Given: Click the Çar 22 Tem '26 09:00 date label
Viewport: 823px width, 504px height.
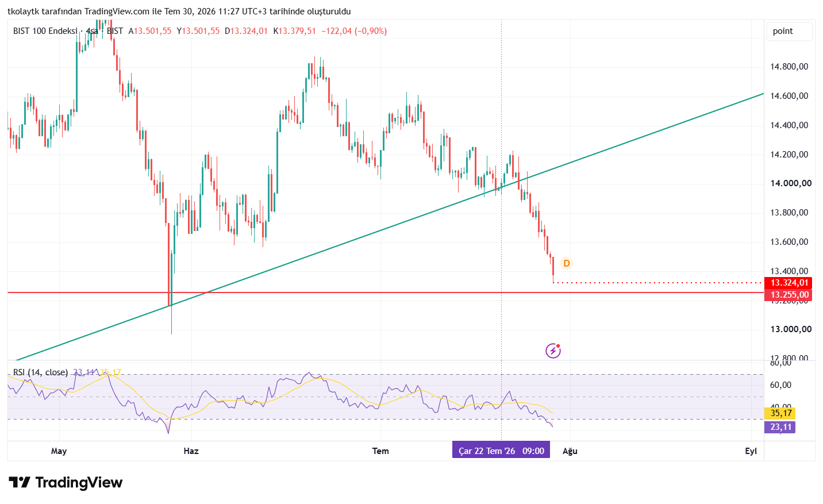Looking at the screenshot, I should pos(501,451).
